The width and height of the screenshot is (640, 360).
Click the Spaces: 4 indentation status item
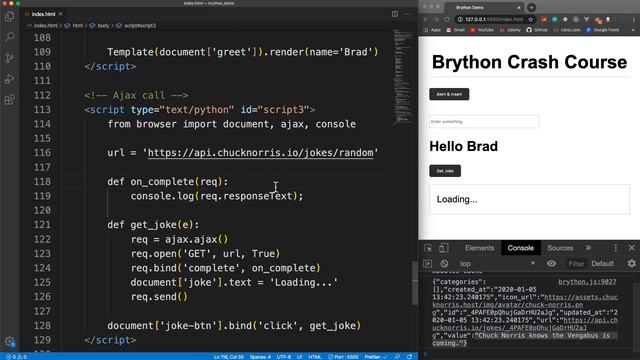(260, 357)
